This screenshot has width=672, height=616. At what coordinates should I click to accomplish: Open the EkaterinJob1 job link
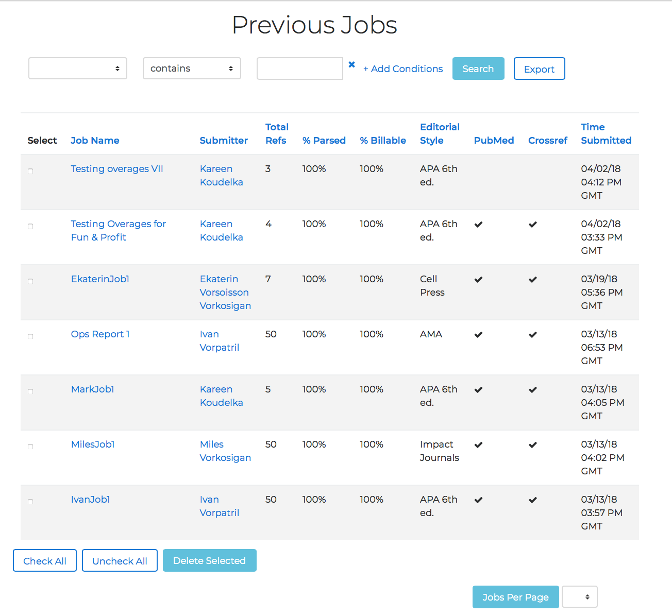pos(100,279)
